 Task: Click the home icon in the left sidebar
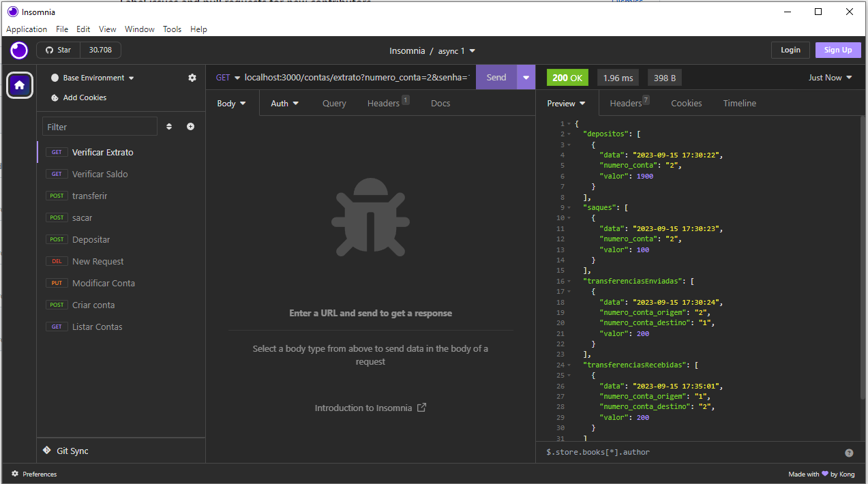pos(19,85)
